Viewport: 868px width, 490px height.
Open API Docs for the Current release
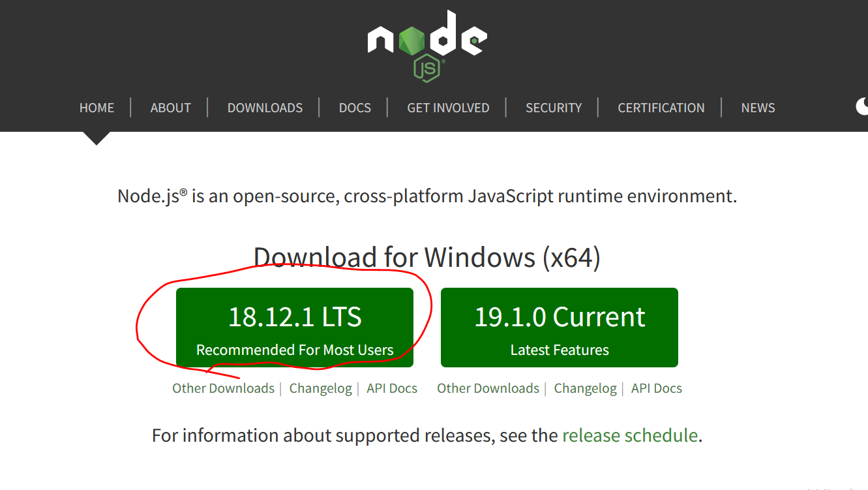(x=657, y=388)
